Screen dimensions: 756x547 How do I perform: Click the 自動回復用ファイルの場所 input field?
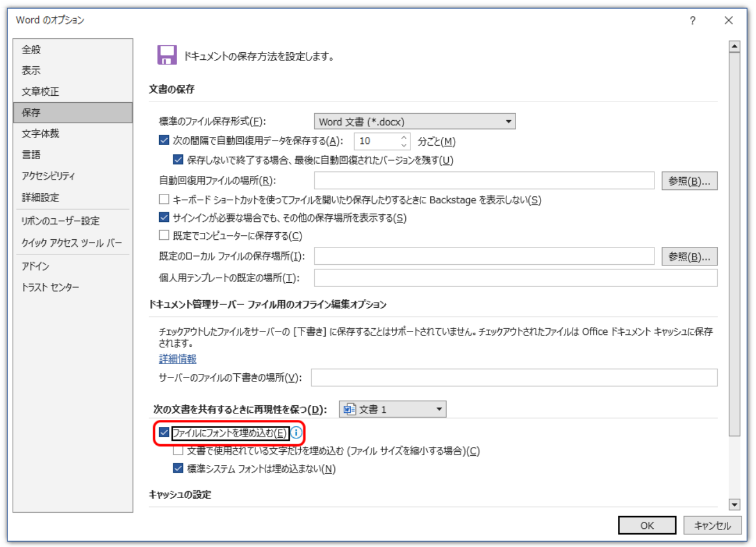[x=484, y=181]
